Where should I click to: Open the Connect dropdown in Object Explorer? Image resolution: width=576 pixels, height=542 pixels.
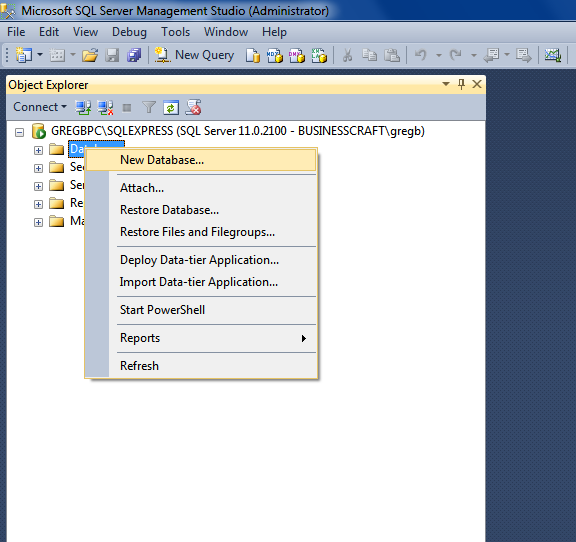click(40, 107)
